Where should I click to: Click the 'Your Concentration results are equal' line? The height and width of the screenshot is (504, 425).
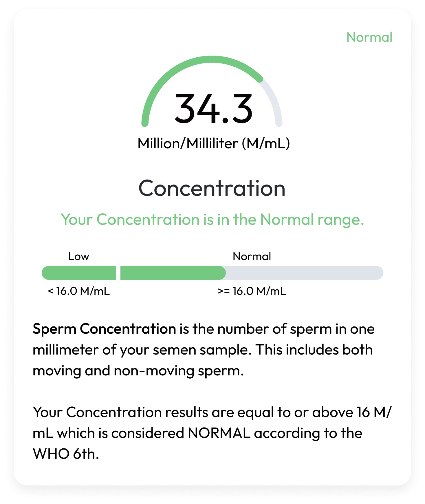(x=212, y=412)
